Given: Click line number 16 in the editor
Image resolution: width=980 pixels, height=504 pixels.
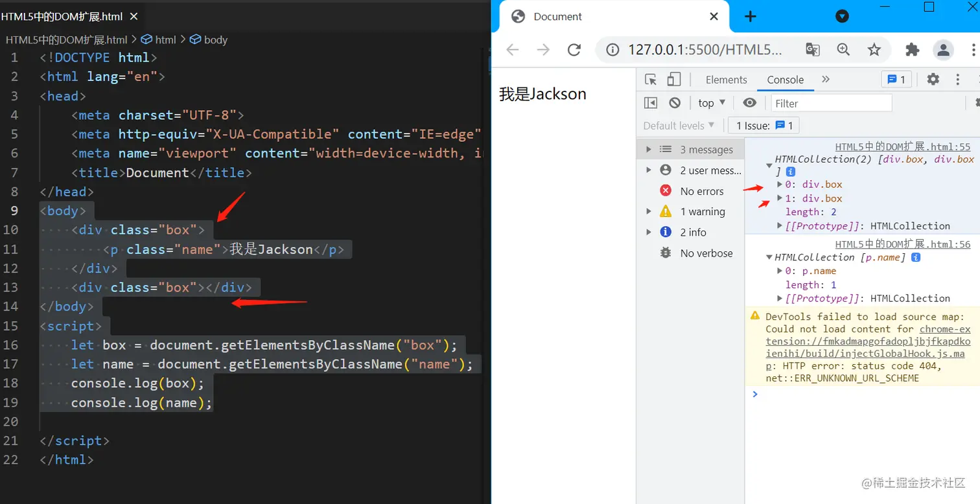Looking at the screenshot, I should [x=10, y=345].
